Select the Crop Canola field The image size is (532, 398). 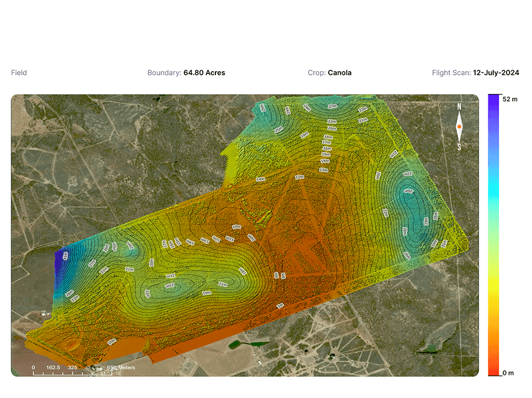pyautogui.click(x=329, y=73)
